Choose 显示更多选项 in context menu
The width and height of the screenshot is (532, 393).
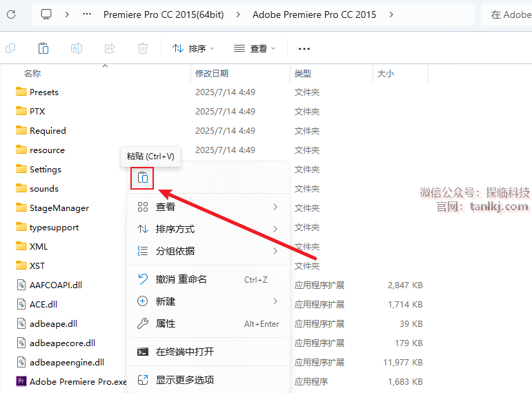pos(208,380)
